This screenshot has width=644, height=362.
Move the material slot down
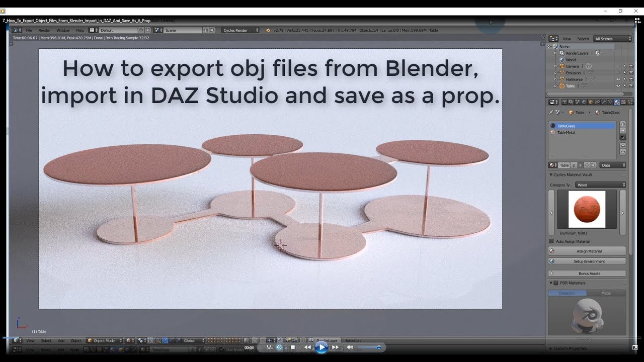(x=623, y=152)
